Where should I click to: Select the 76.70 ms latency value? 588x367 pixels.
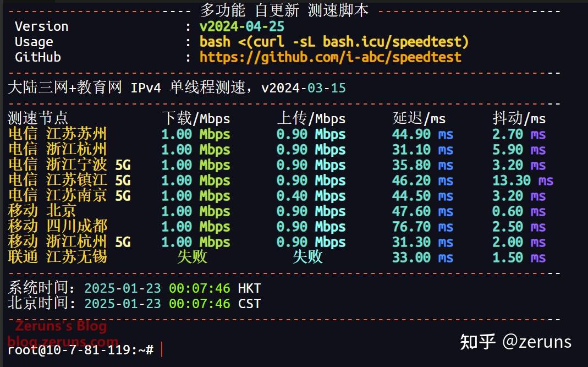tap(422, 227)
